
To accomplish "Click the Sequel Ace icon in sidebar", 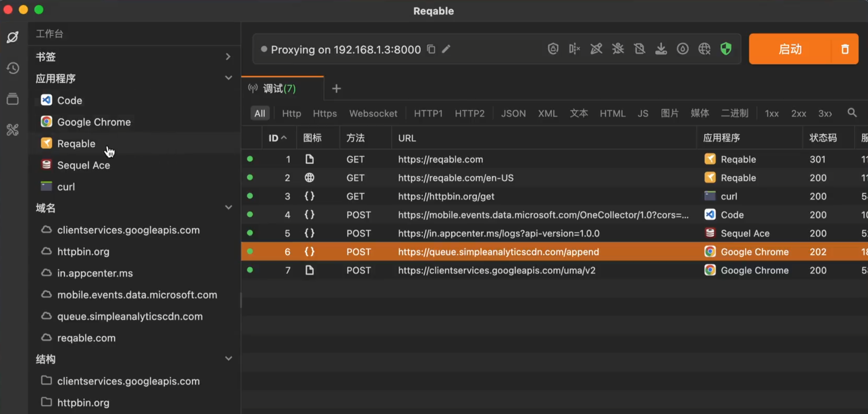I will point(46,164).
